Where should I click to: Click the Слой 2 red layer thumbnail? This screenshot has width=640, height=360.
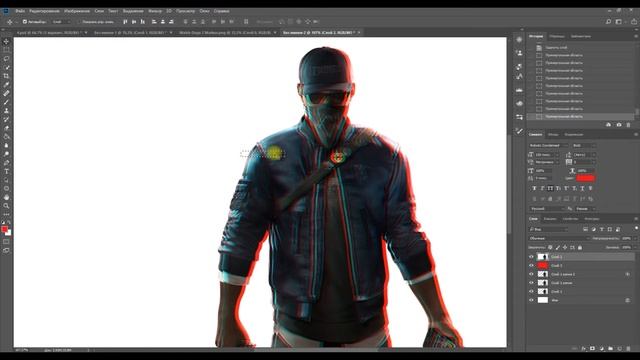click(542, 265)
